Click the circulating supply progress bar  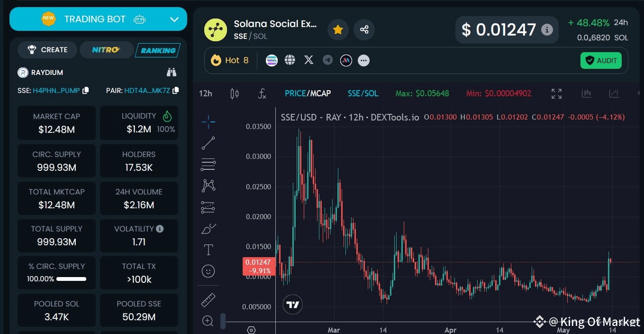[x=71, y=279]
